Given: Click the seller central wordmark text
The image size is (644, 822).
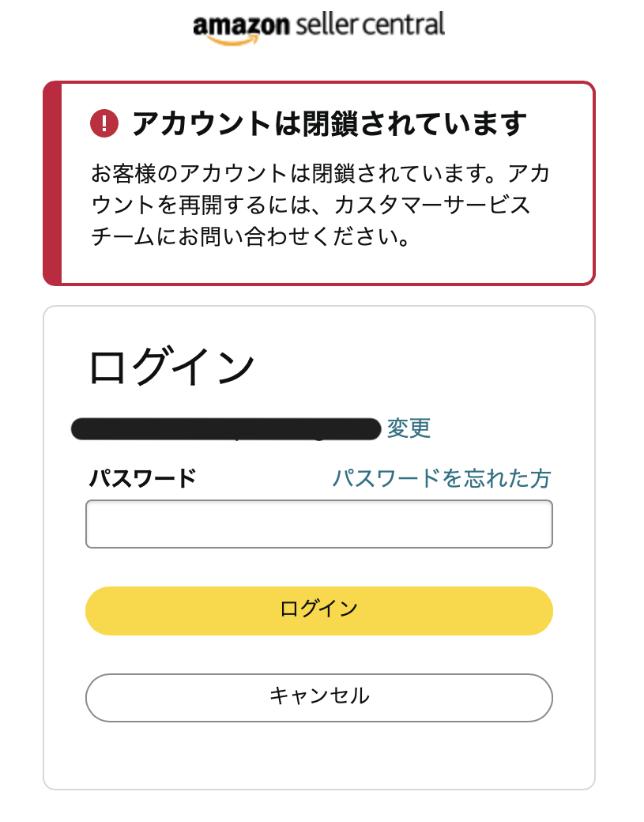Looking at the screenshot, I should click(371, 24).
